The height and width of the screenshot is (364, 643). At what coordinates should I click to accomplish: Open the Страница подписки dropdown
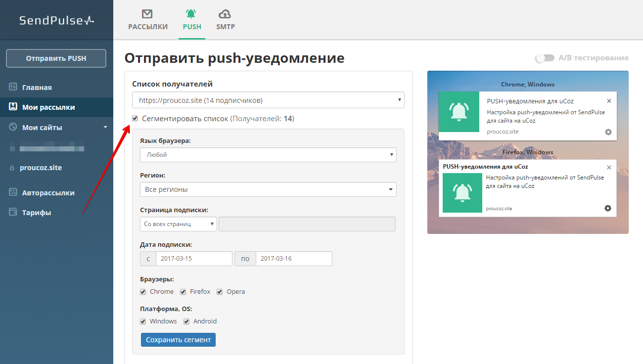179,224
